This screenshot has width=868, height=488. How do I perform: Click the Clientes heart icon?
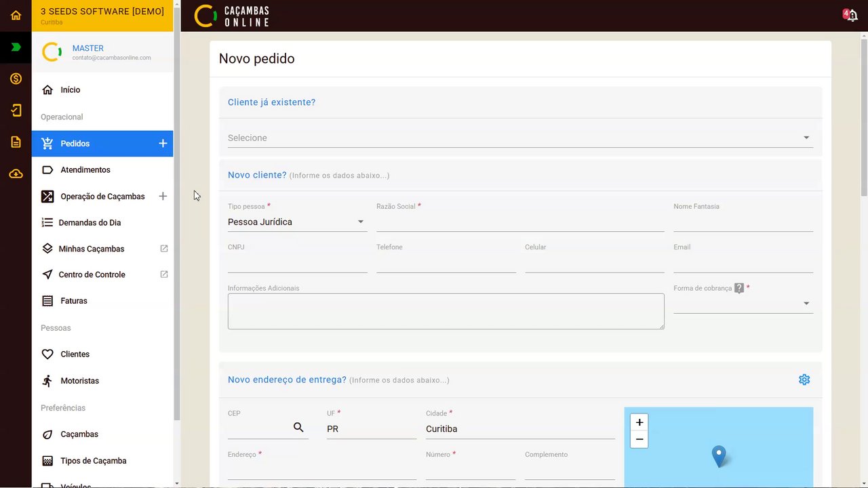[47, 354]
